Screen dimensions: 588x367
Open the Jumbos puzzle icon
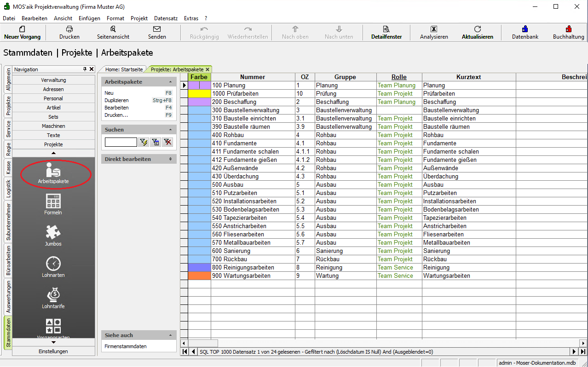pos(53,236)
